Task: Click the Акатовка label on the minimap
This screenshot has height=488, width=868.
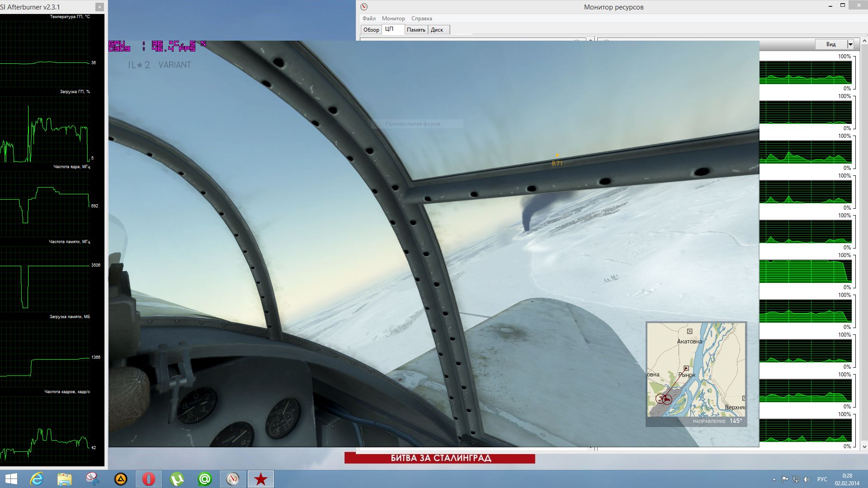Action: pyautogui.click(x=689, y=342)
